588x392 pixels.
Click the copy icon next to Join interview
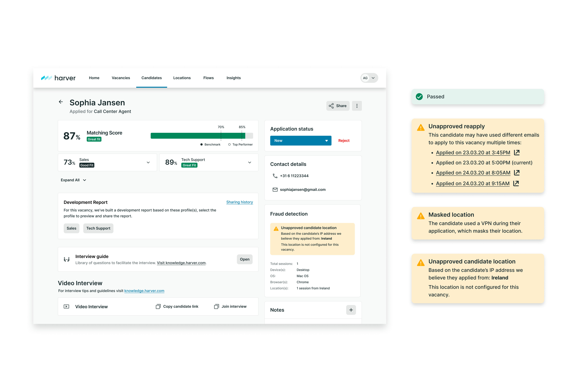(216, 306)
